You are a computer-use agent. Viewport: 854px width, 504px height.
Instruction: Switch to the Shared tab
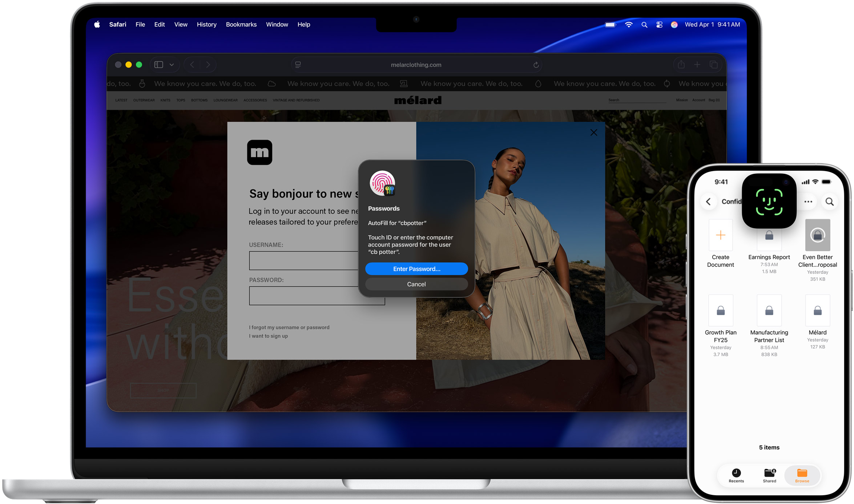(769, 476)
